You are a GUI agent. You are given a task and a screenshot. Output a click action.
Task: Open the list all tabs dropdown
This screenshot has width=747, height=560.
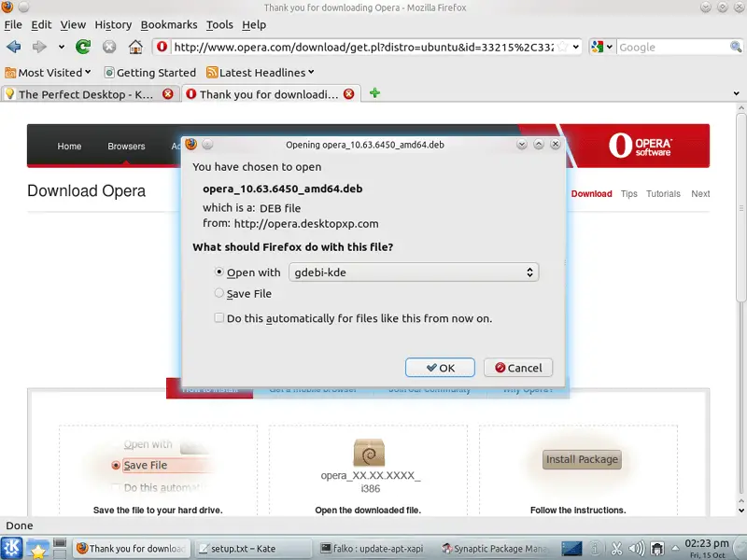coord(736,94)
